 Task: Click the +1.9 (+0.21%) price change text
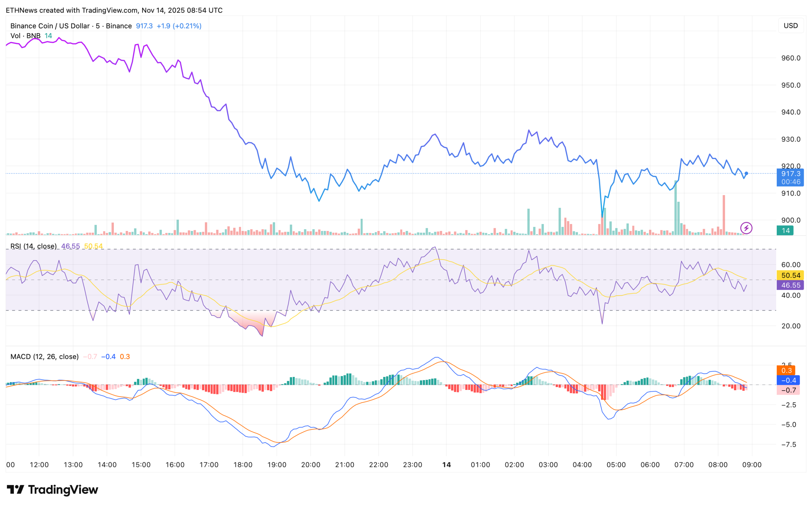pos(179,26)
